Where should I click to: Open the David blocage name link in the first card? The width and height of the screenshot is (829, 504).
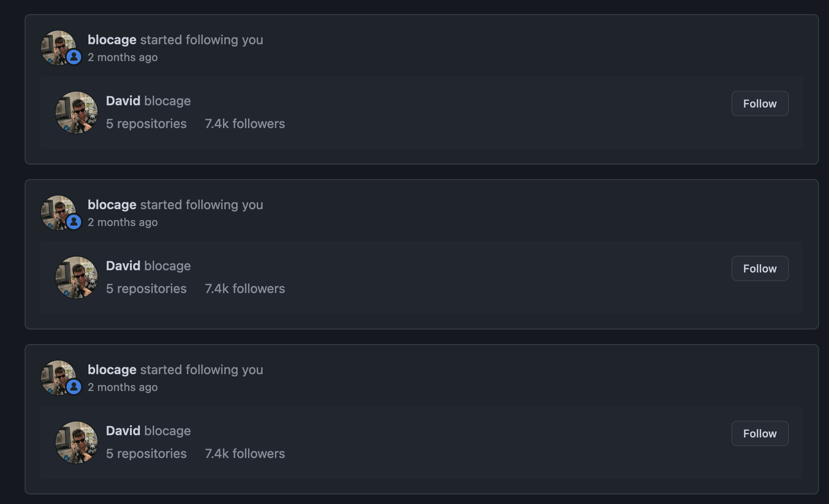click(148, 101)
